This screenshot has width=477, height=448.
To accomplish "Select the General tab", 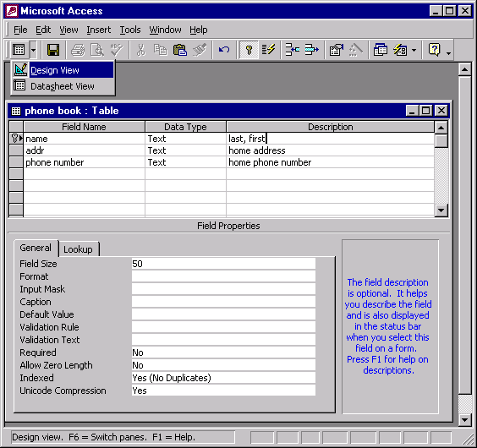I will tap(36, 248).
